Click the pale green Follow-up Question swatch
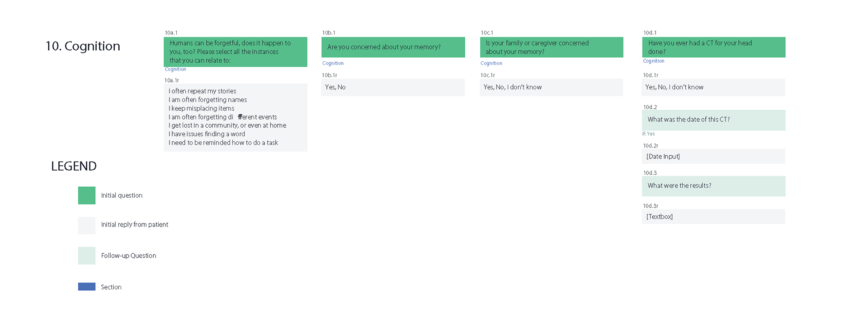This screenshot has height=311, width=868. click(87, 255)
